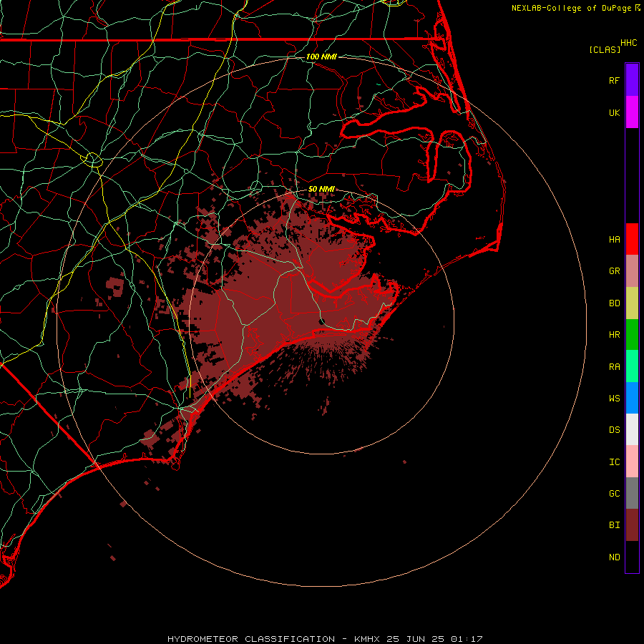This screenshot has height=644, width=644.
Task: Click the BI legend label
Action: click(x=614, y=525)
